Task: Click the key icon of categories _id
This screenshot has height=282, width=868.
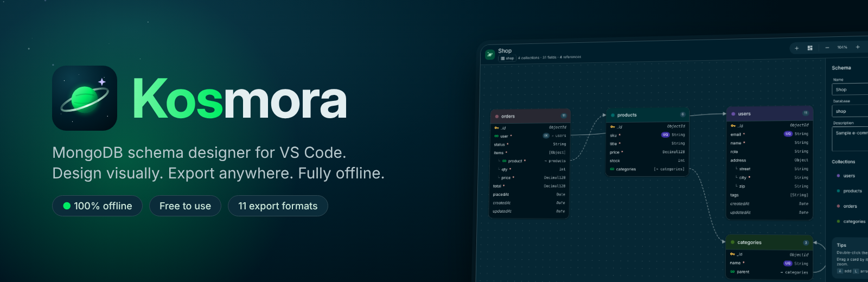Action: (732, 254)
